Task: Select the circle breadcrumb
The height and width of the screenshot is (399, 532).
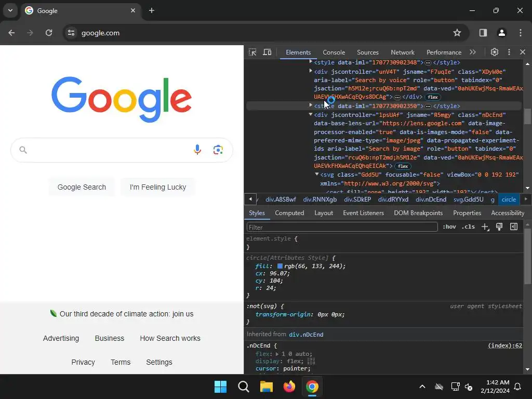Action: (509, 199)
